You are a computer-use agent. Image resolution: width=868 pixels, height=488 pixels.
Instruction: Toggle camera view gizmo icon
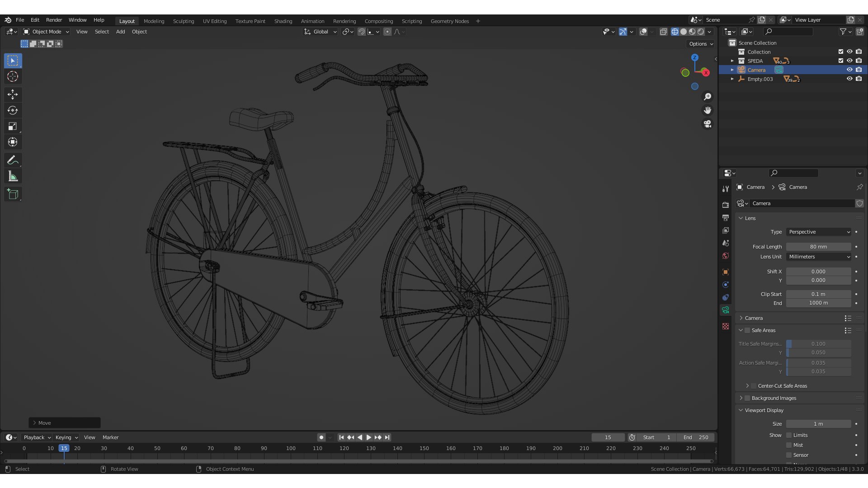(708, 124)
